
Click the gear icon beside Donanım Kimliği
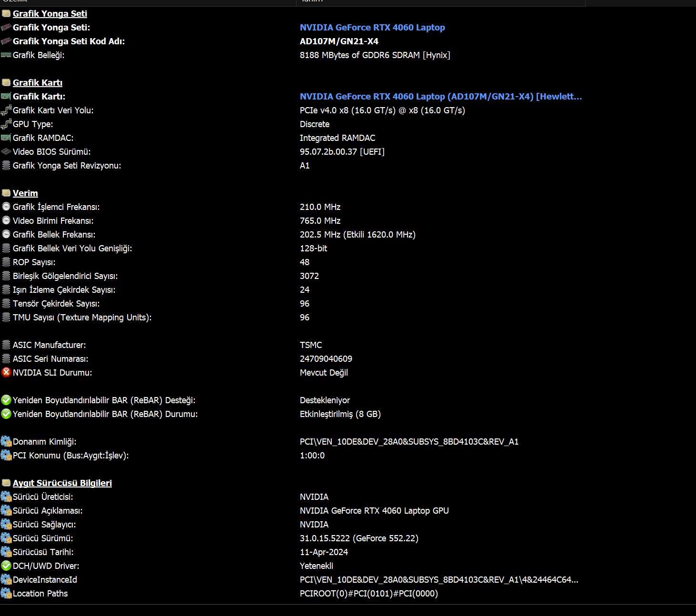(6, 442)
